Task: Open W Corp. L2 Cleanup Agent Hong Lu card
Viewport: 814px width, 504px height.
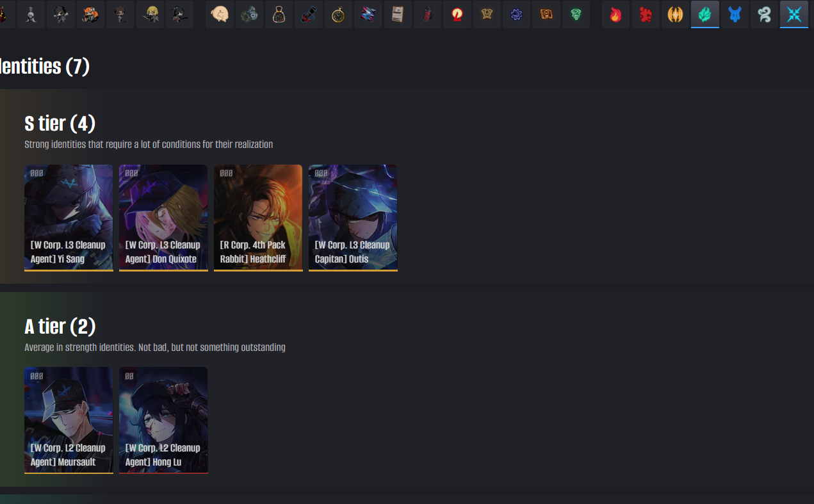Action: click(163, 420)
